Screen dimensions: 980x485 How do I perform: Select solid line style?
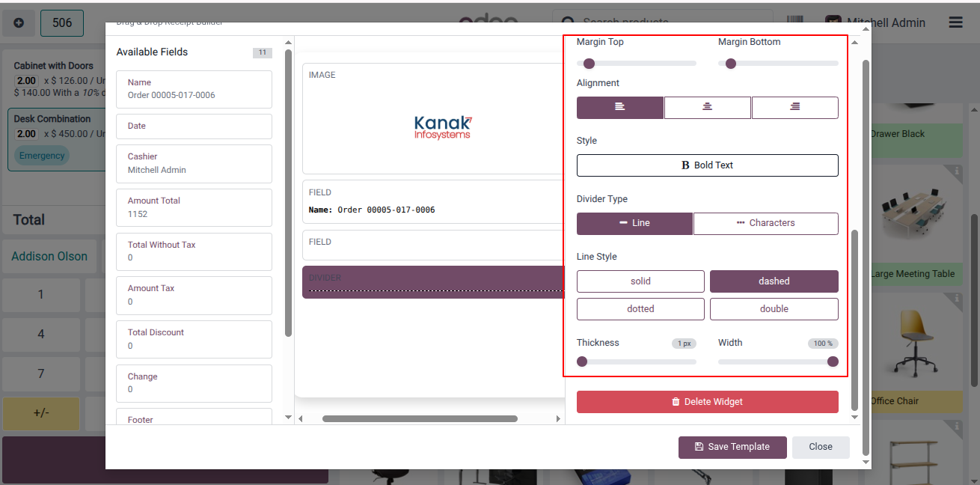click(x=640, y=281)
